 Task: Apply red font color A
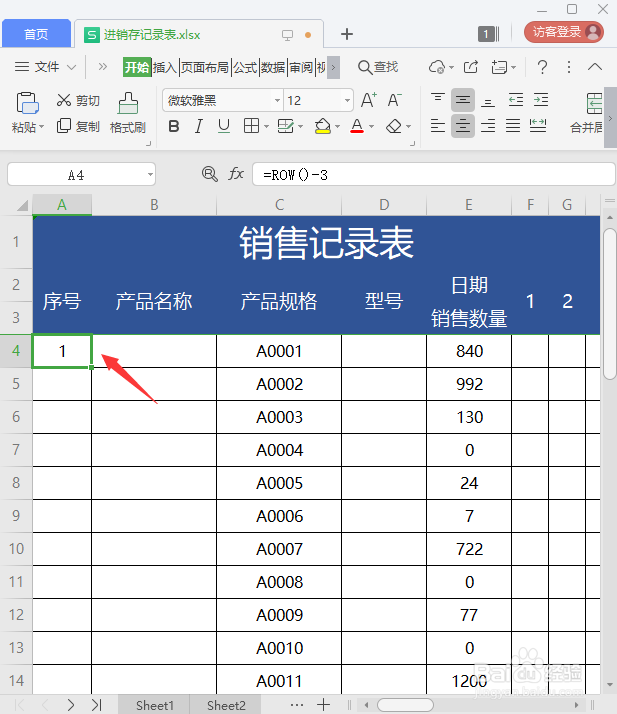357,126
